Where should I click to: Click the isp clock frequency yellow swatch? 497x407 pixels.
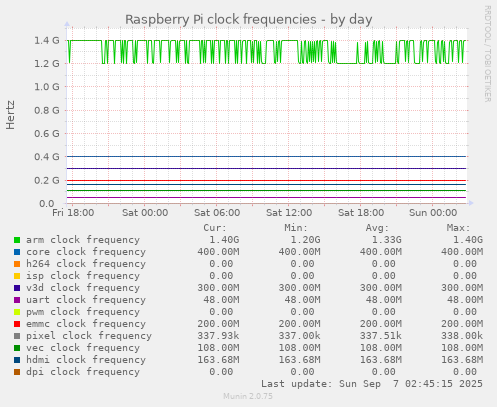(x=17, y=276)
